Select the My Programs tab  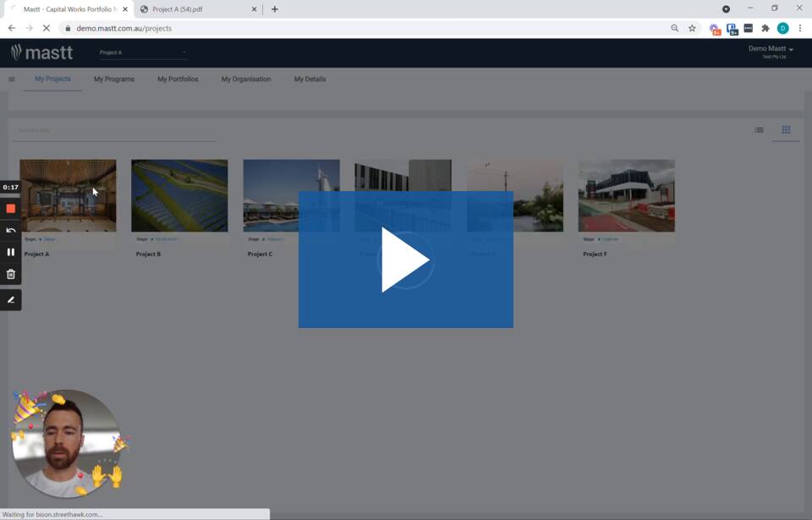pyautogui.click(x=114, y=79)
